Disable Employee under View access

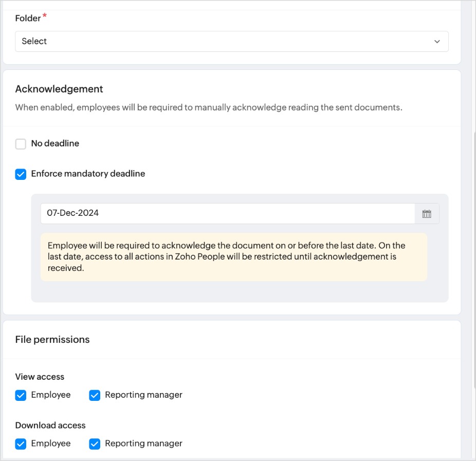coord(21,395)
